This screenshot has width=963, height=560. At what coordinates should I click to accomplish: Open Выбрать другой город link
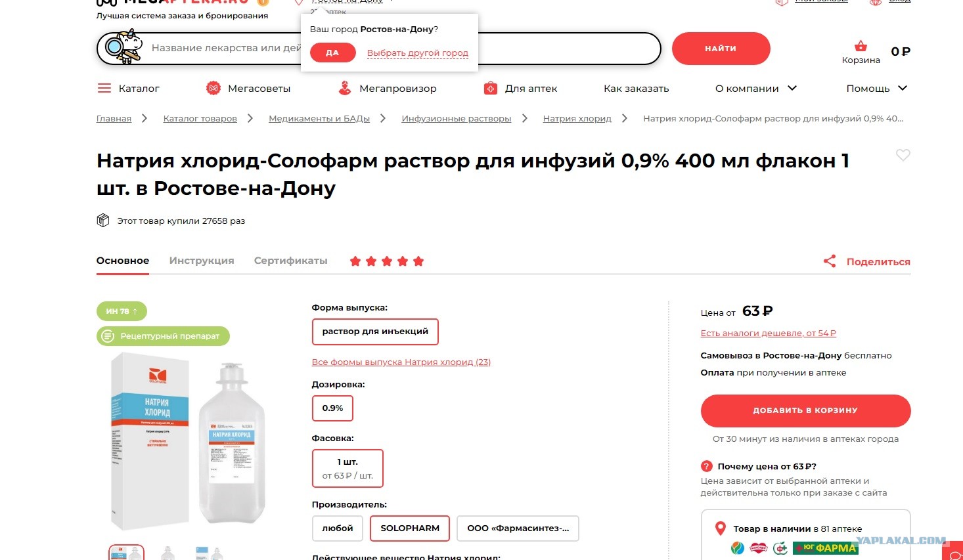coord(418,53)
